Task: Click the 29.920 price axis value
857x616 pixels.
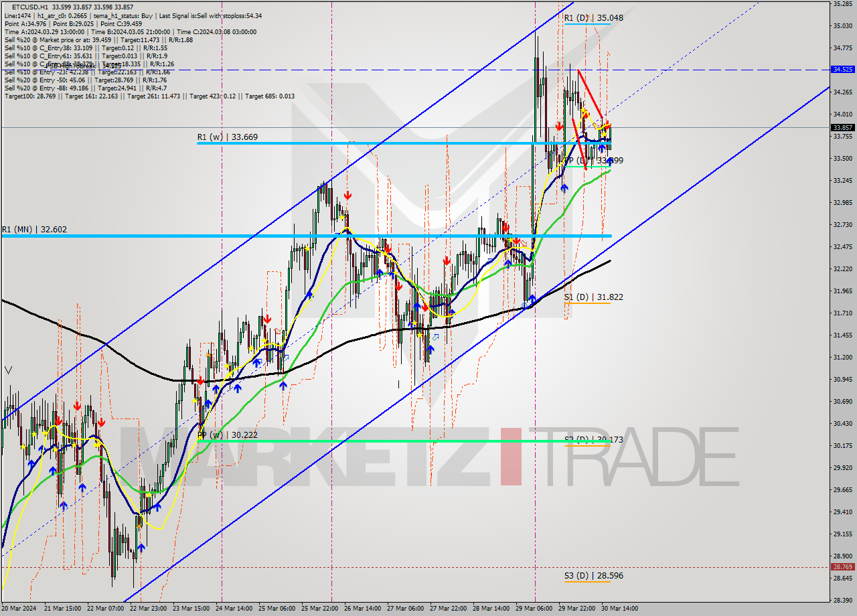Action: [842, 468]
